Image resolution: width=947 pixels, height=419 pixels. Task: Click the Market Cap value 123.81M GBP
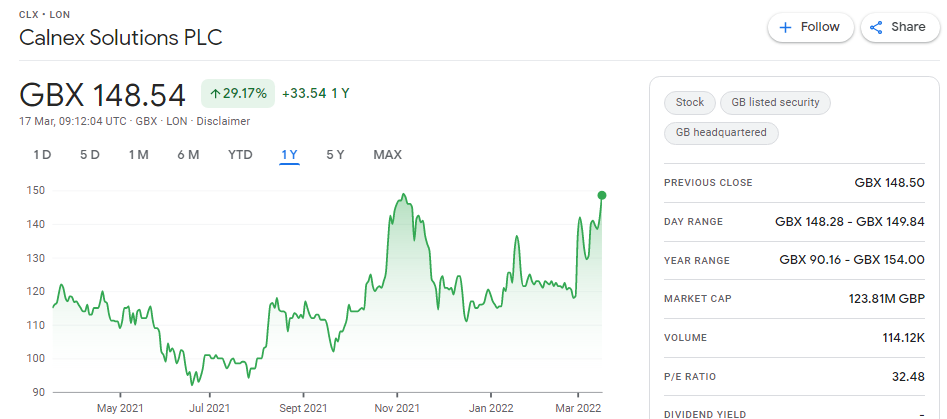click(x=886, y=298)
